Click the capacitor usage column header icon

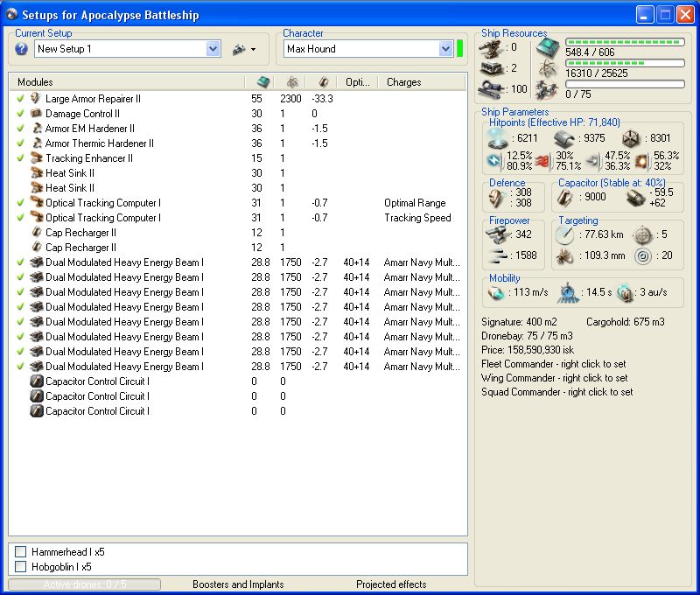click(323, 82)
